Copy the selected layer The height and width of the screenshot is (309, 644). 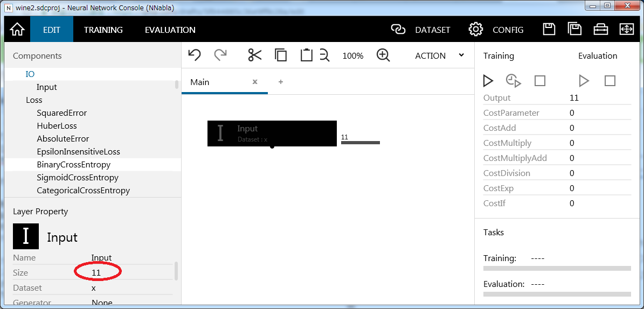tap(281, 55)
